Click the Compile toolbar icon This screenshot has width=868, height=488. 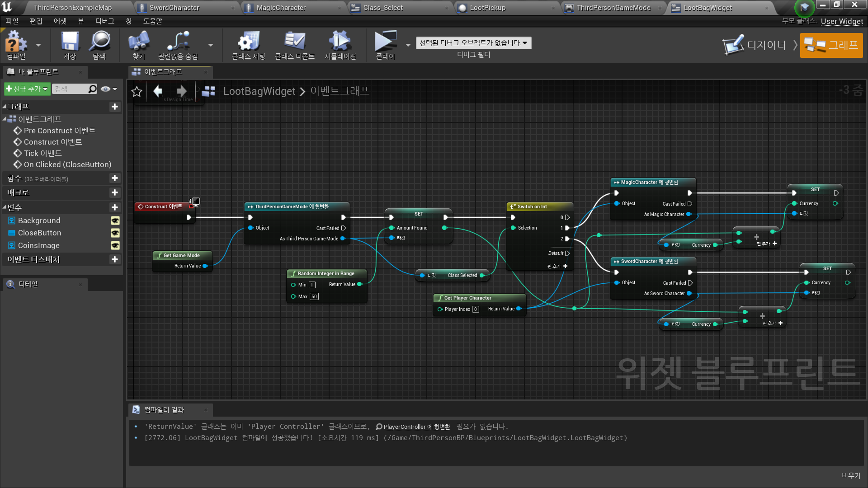16,42
